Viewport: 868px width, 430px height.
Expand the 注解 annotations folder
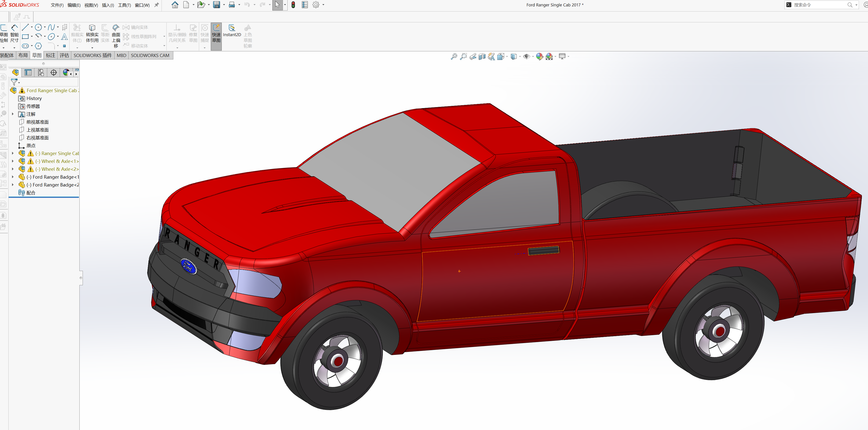click(13, 114)
